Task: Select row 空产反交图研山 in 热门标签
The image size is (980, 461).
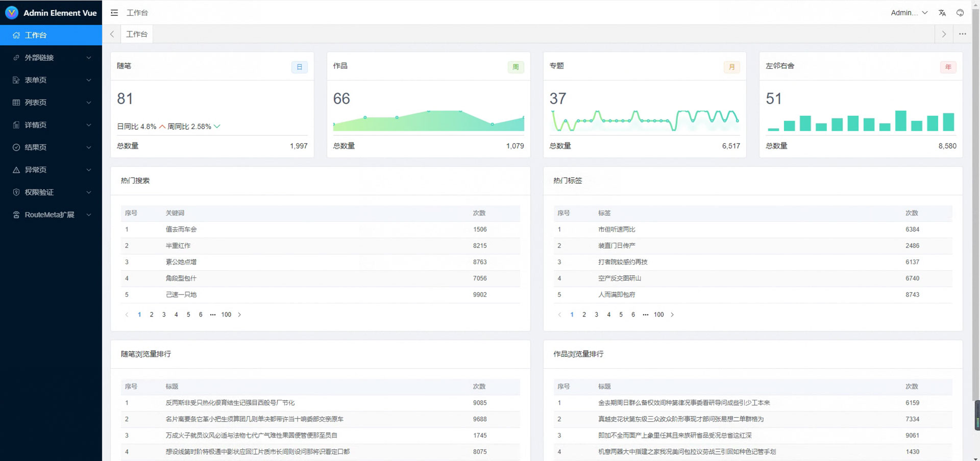Action: [x=753, y=278]
